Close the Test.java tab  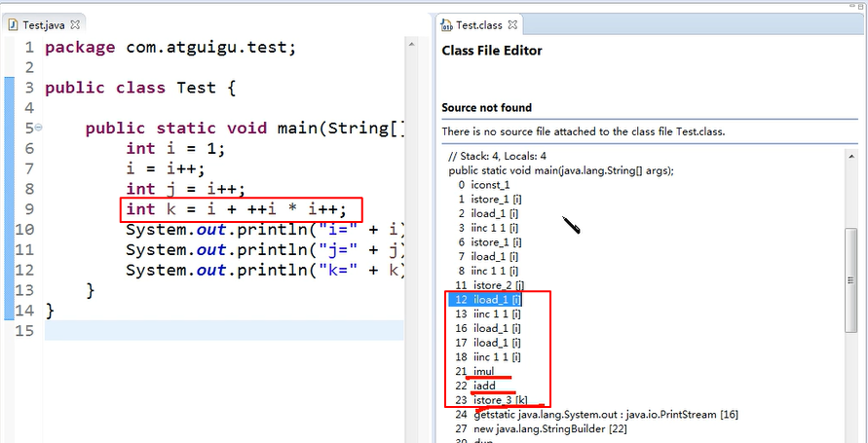pos(76,25)
